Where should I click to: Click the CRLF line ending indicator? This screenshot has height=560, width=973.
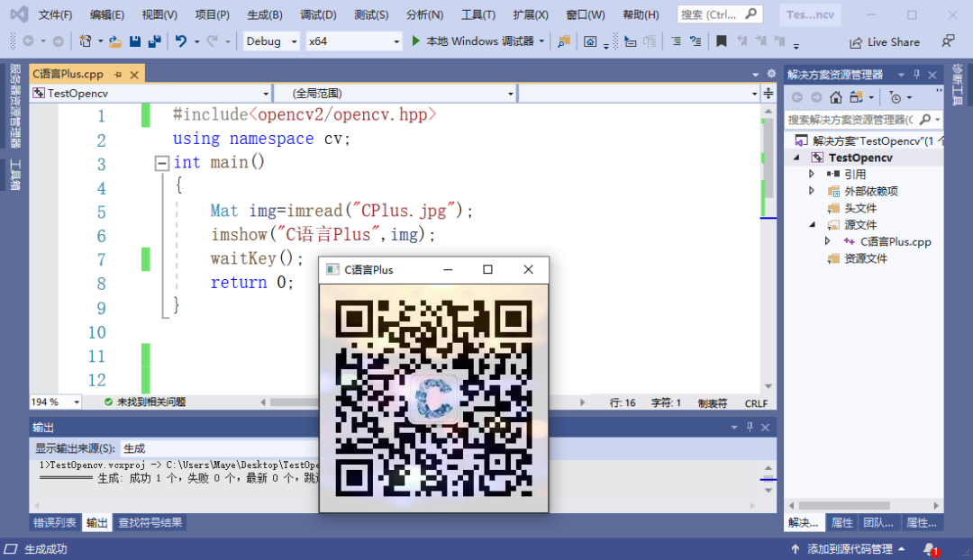pos(756,403)
